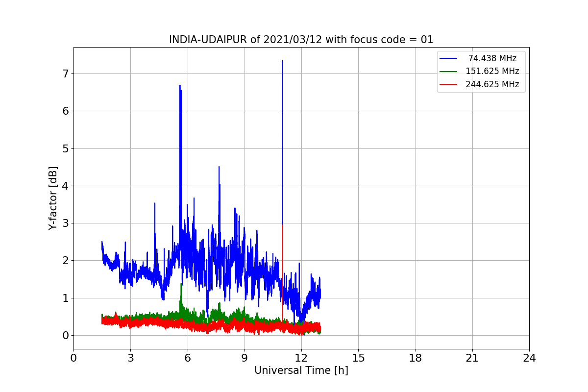Click y-axis tick label 7
This screenshot has width=588, height=392.
click(x=65, y=73)
